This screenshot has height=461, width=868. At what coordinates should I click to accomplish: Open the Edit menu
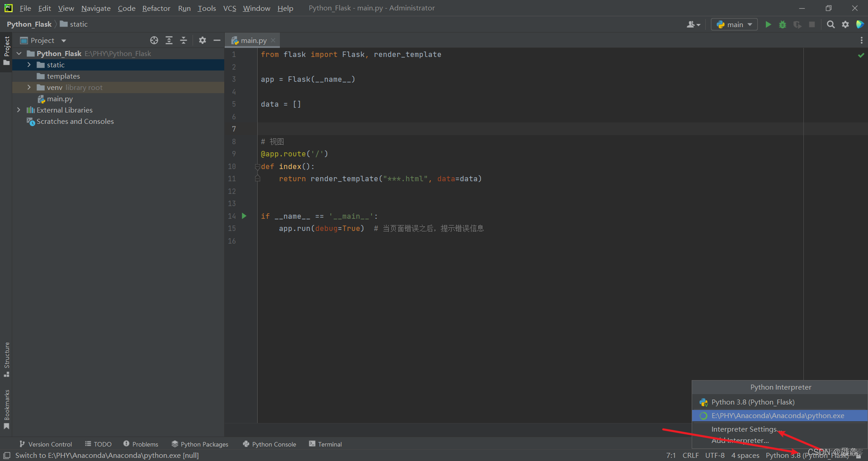pyautogui.click(x=45, y=8)
